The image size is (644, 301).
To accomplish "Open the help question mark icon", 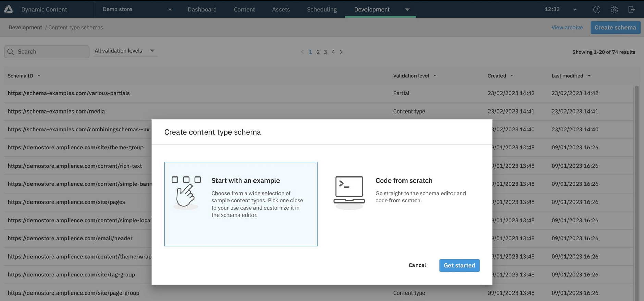I will pos(597,10).
